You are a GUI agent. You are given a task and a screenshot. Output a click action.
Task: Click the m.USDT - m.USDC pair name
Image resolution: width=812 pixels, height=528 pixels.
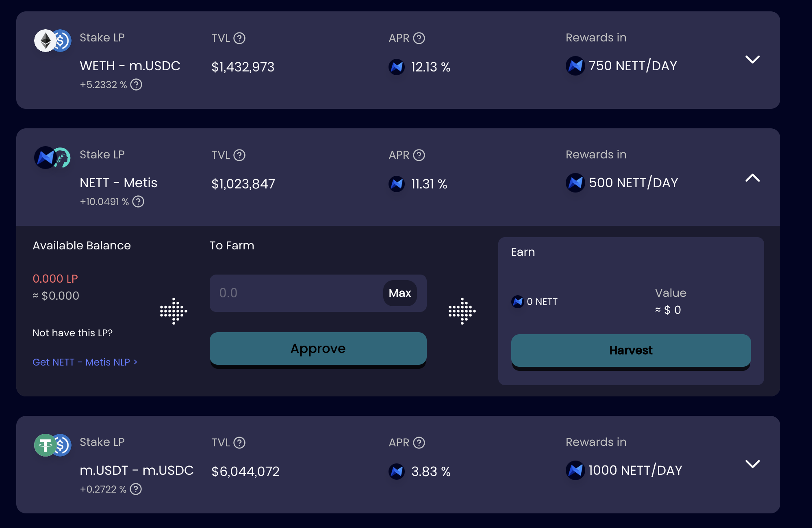pos(137,470)
